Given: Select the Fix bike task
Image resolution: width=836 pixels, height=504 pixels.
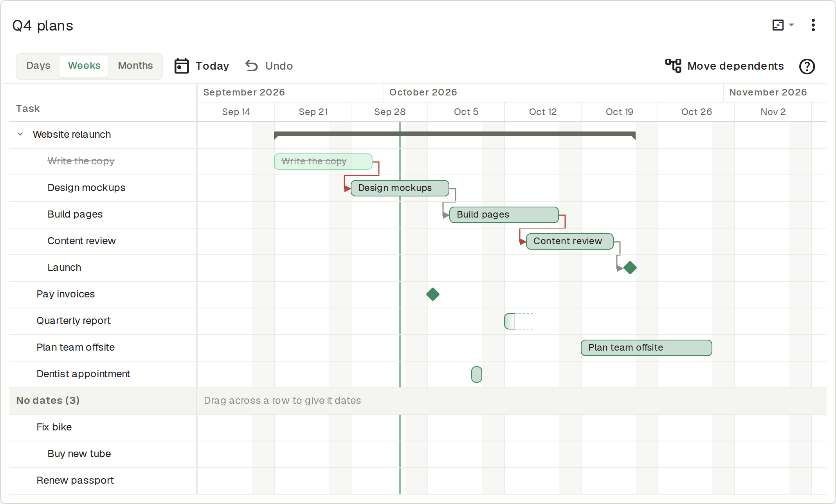Looking at the screenshot, I should pos(54,427).
